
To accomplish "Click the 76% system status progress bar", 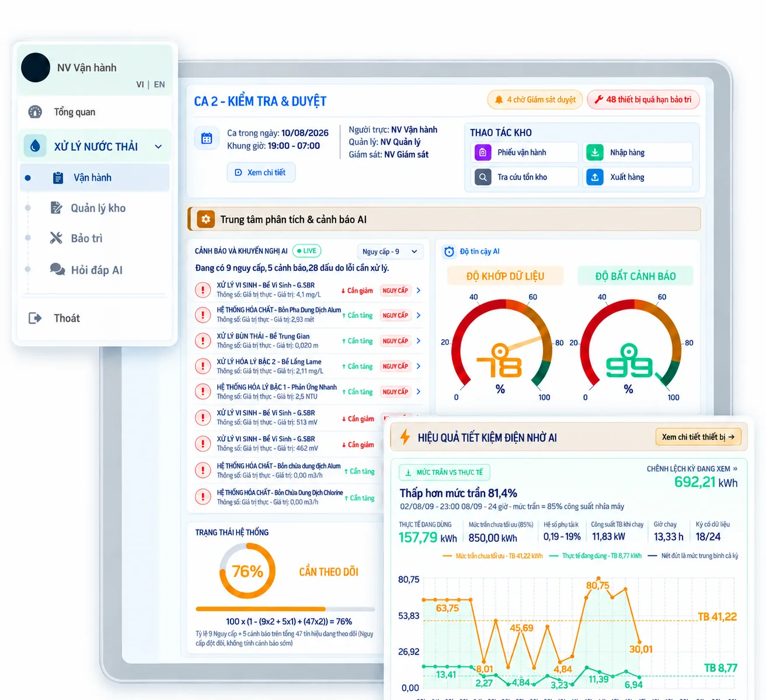I will point(285,609).
